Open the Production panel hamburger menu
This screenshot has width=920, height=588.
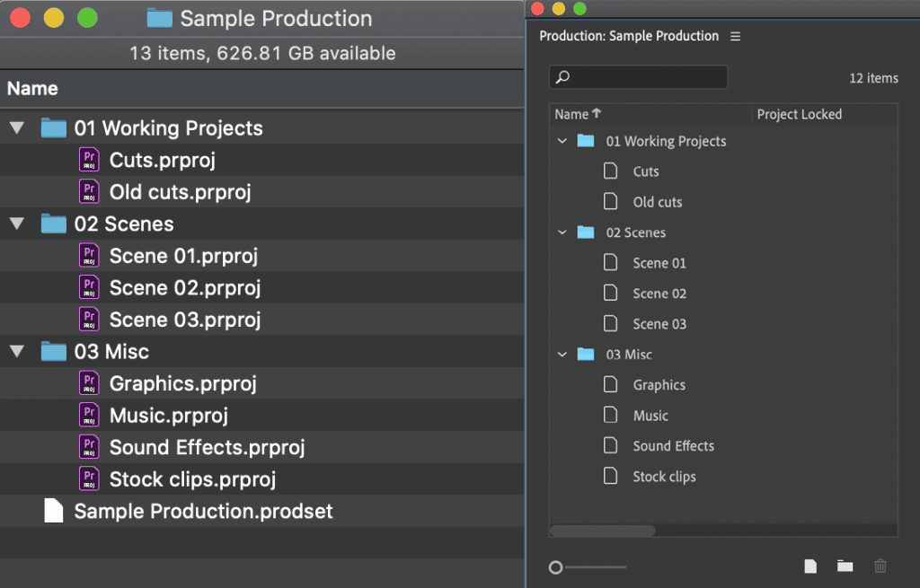click(735, 36)
